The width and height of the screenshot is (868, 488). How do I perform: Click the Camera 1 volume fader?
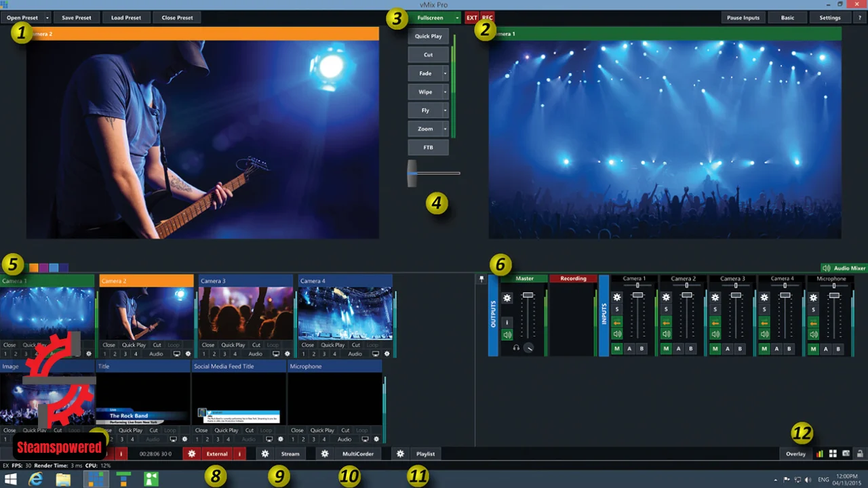click(x=637, y=295)
